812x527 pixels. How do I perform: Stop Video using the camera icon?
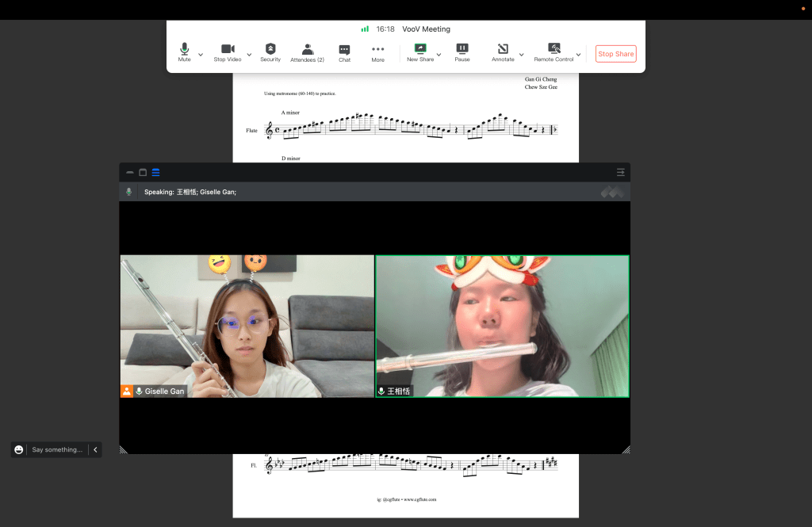(x=228, y=52)
